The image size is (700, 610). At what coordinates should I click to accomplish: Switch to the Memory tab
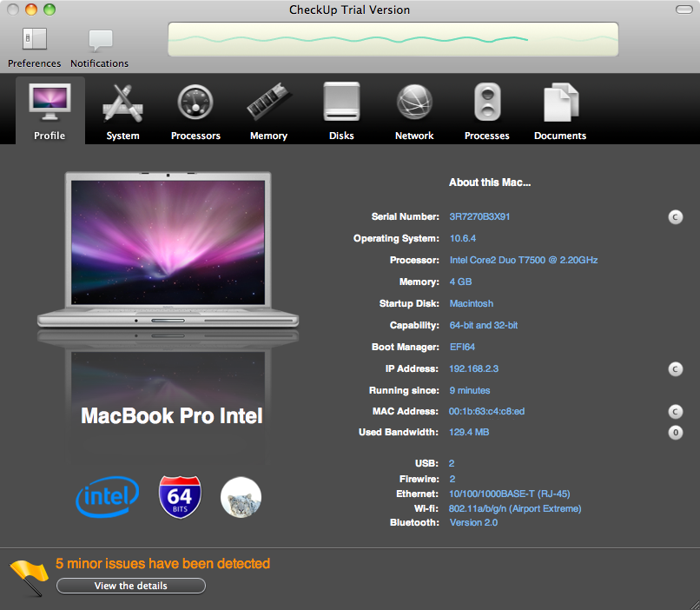tap(268, 110)
